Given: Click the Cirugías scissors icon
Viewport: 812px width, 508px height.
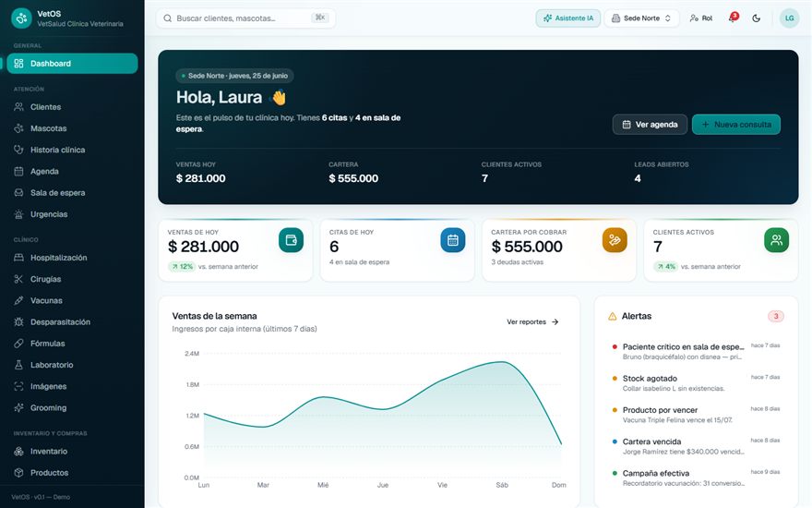Looking at the screenshot, I should point(18,279).
